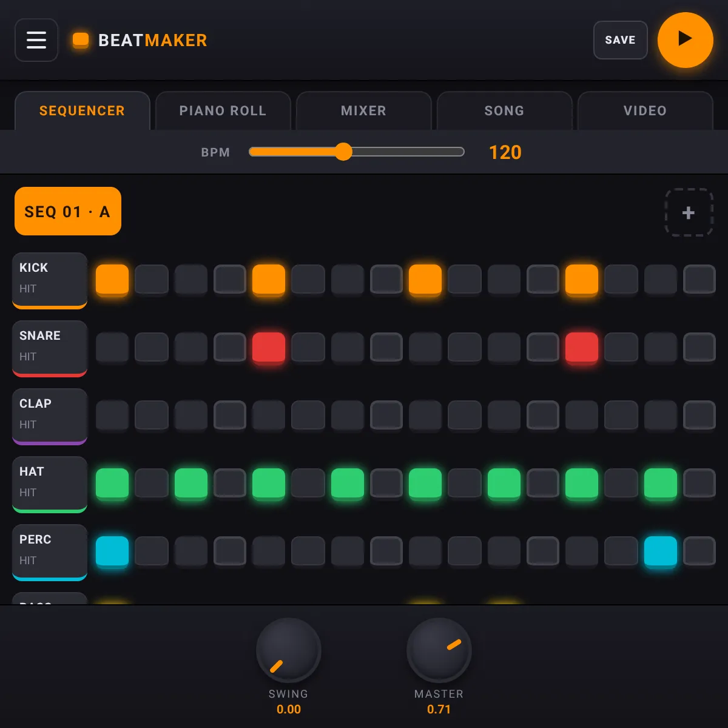Click the Swing knob
This screenshot has width=728, height=728.
(289, 650)
